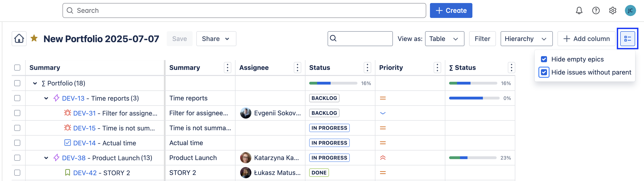Open the JC user avatar menu

pyautogui.click(x=630, y=10)
